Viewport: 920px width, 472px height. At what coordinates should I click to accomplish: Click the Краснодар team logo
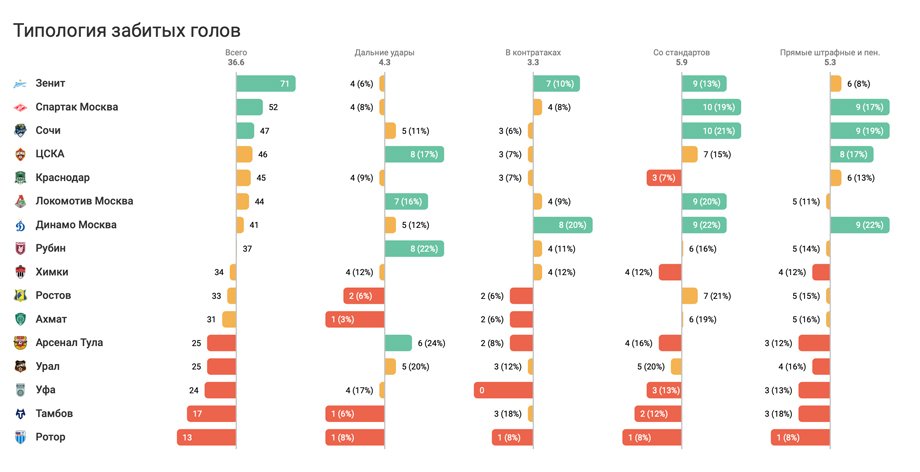pos(21,178)
